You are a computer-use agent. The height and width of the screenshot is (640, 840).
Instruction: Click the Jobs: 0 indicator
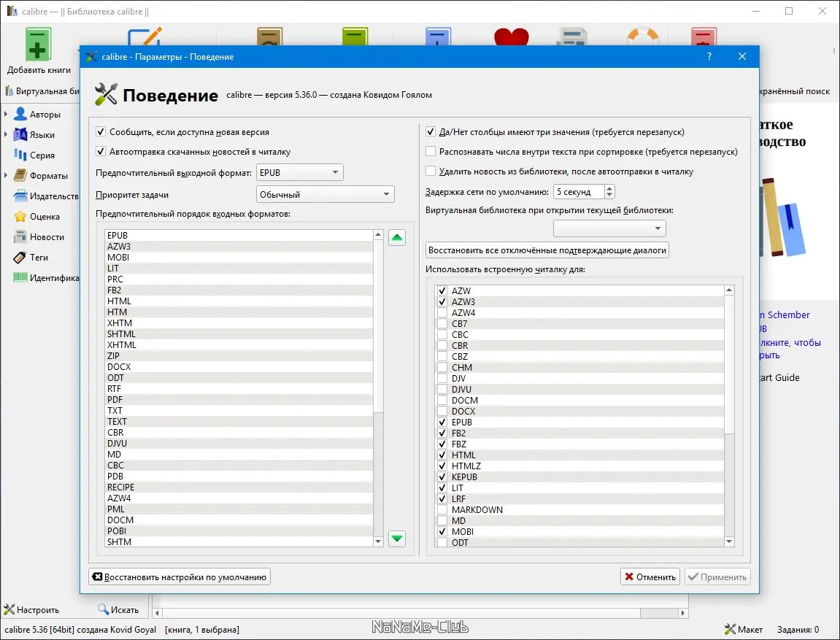[798, 629]
